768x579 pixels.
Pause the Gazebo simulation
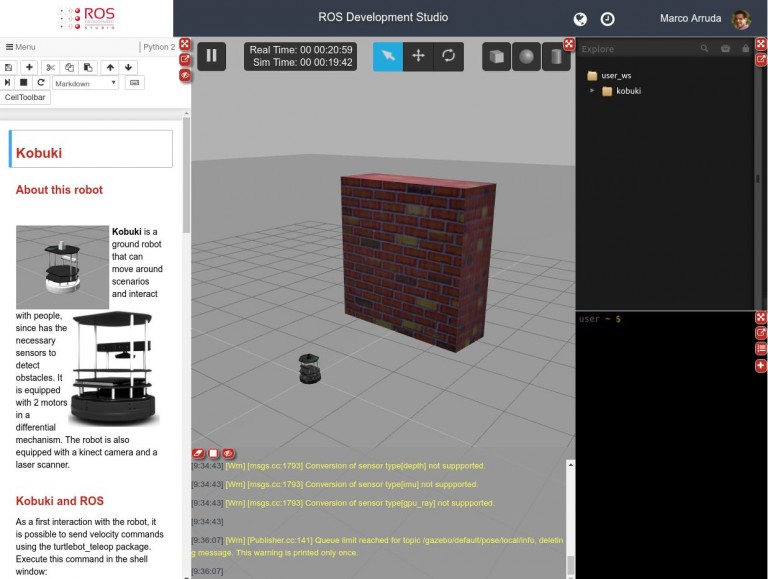pos(212,56)
